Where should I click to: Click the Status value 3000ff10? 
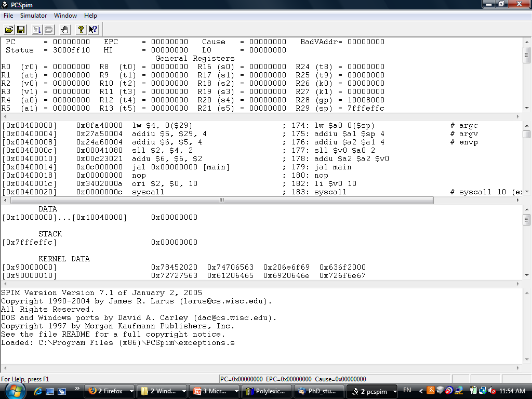[x=71, y=50]
